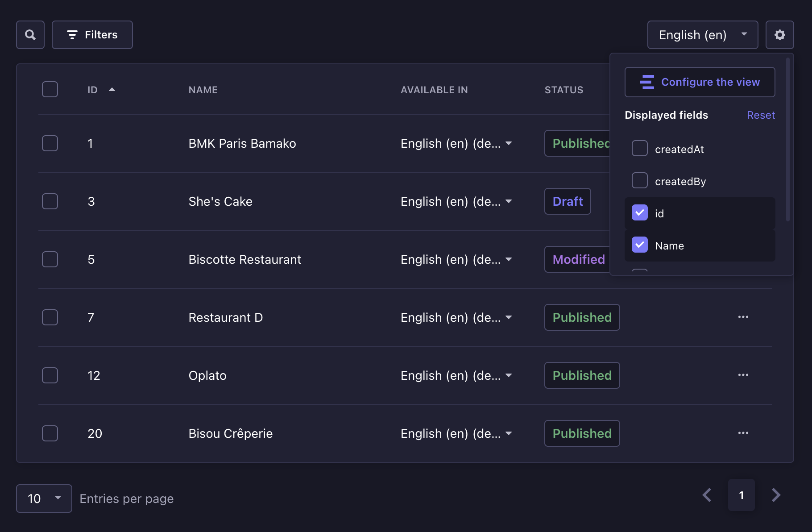Expand the locales dropdown for She's Cake row
Screen dimensions: 812x532
pos(509,202)
